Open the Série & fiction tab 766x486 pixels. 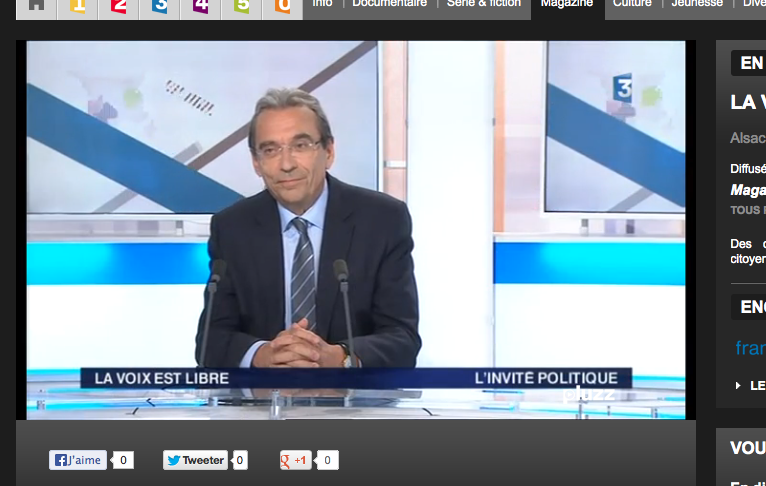coord(484,5)
